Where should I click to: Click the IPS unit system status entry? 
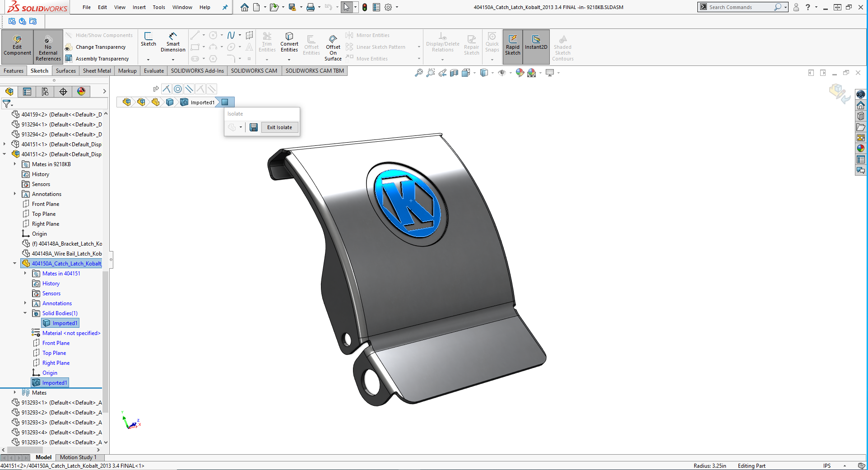(827, 466)
